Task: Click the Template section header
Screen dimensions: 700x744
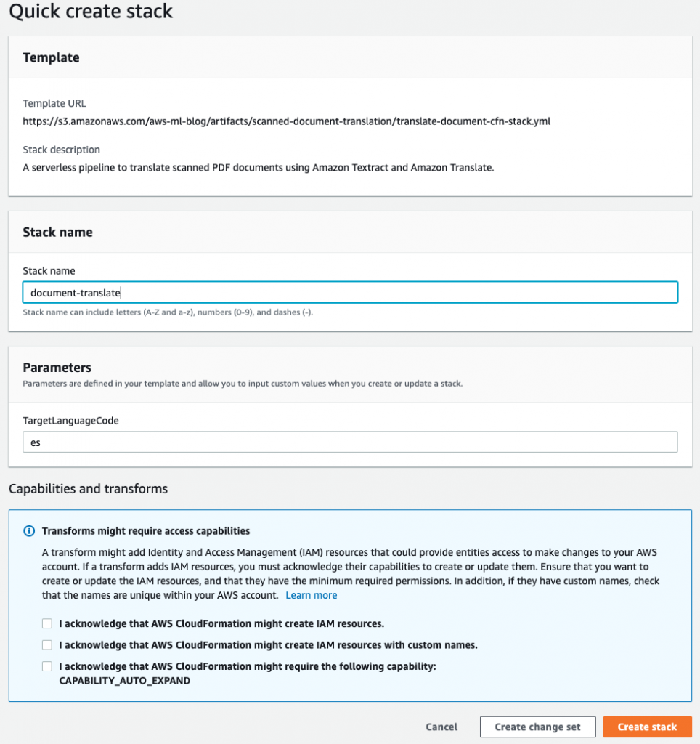Action: tap(51, 57)
